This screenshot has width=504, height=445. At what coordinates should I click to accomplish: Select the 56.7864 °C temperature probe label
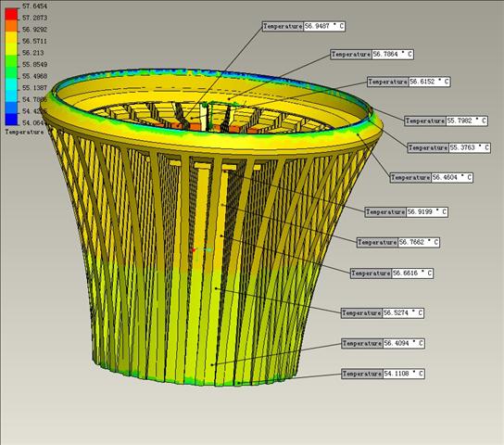[372, 54]
